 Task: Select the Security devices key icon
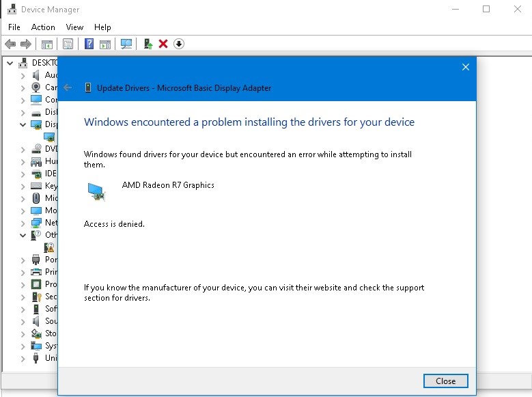point(36,297)
